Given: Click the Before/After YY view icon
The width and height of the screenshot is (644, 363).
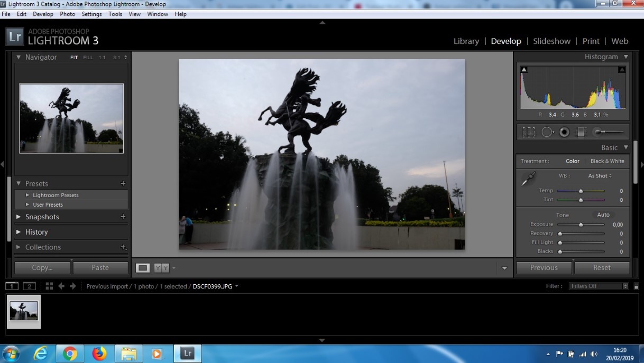Looking at the screenshot, I should (x=162, y=268).
